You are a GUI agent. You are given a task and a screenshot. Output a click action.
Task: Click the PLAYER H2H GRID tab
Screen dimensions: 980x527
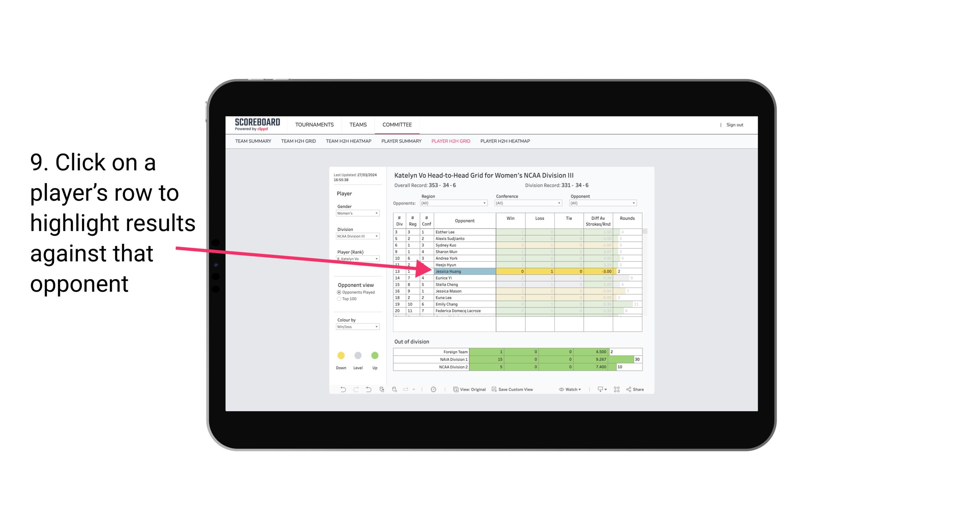click(450, 142)
